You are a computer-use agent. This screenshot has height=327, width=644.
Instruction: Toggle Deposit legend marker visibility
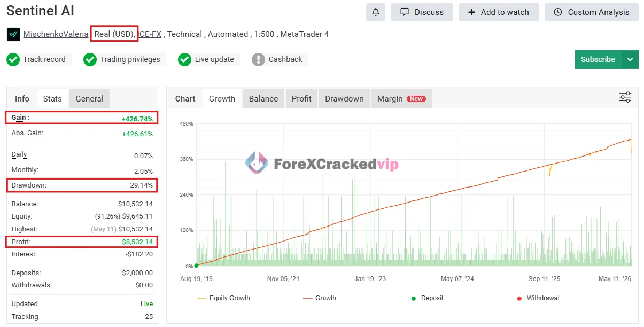pyautogui.click(x=427, y=298)
